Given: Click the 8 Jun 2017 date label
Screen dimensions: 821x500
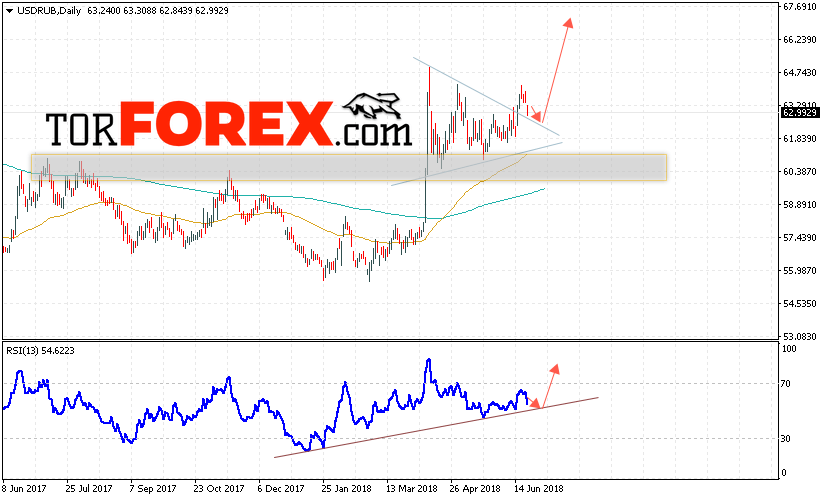Looking at the screenshot, I should tap(25, 488).
